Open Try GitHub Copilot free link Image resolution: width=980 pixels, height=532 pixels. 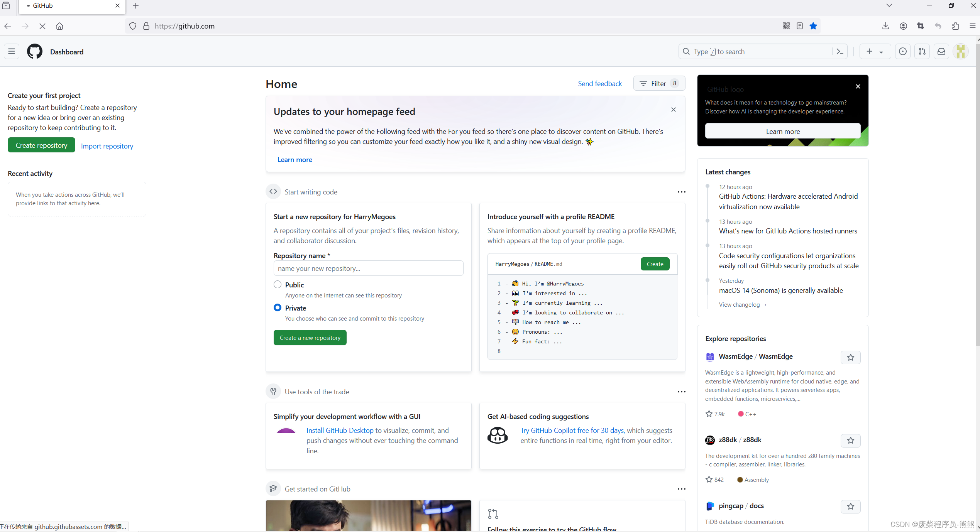click(572, 430)
